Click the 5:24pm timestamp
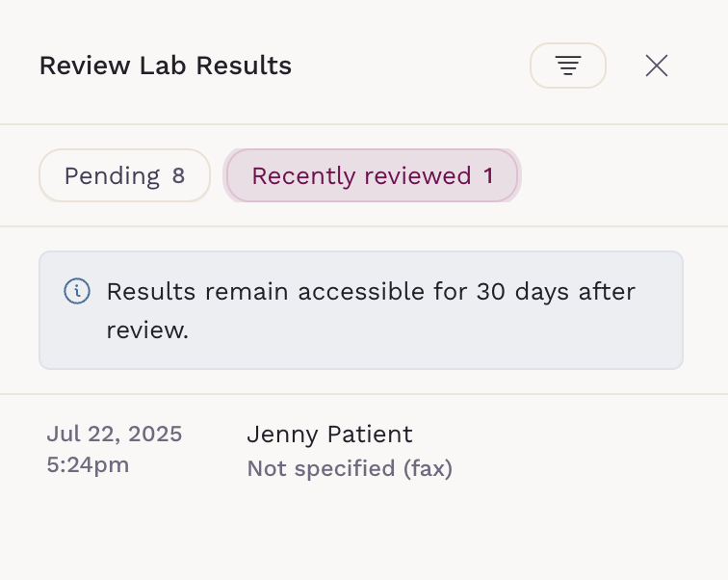Image resolution: width=728 pixels, height=580 pixels. (88, 464)
